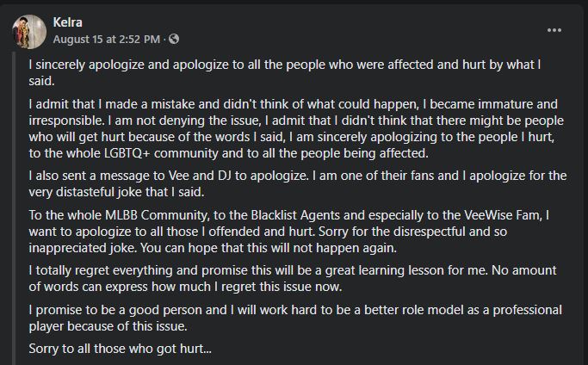Click the paragraph starting 'I totally regret everything'
The width and height of the screenshot is (588, 365).
(293, 278)
